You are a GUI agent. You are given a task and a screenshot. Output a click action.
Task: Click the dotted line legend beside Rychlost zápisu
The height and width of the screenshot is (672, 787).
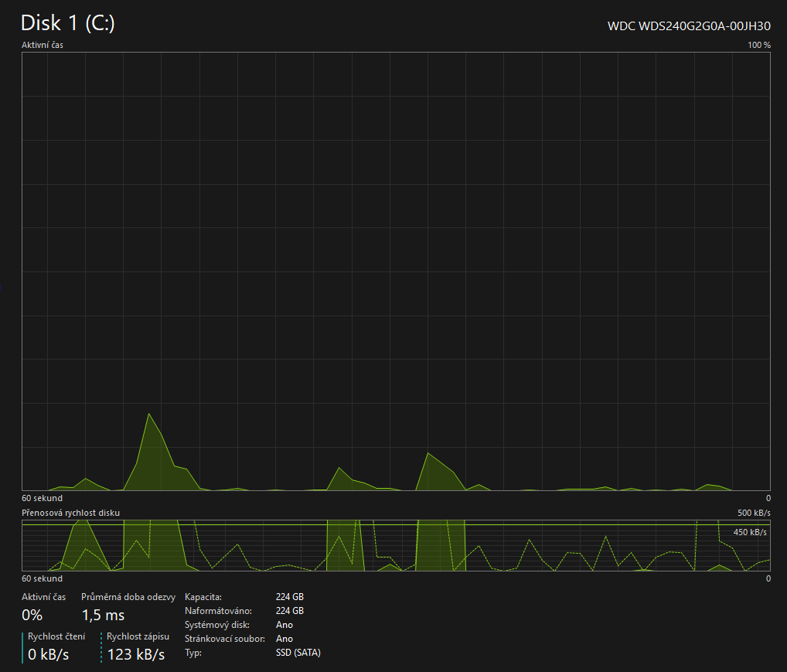101,646
